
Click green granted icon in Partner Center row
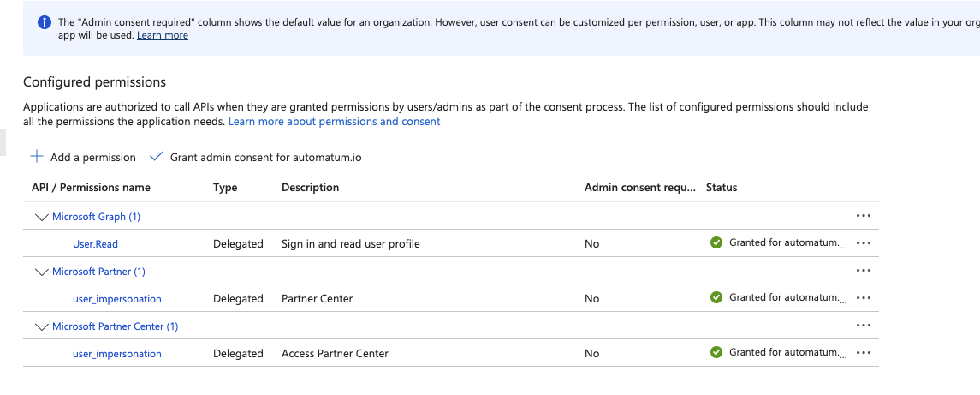pyautogui.click(x=716, y=298)
